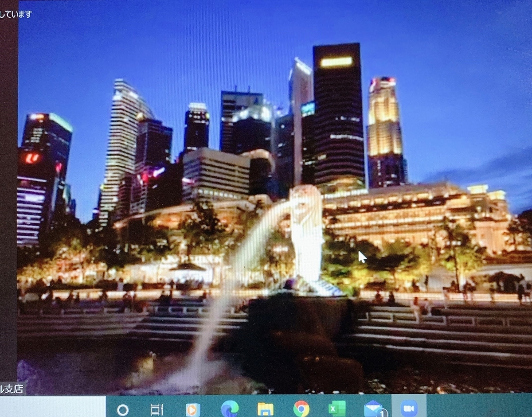Screen dimensions: 532x417
Task: Launch the media player taskbar icon
Action: [x=193, y=410]
